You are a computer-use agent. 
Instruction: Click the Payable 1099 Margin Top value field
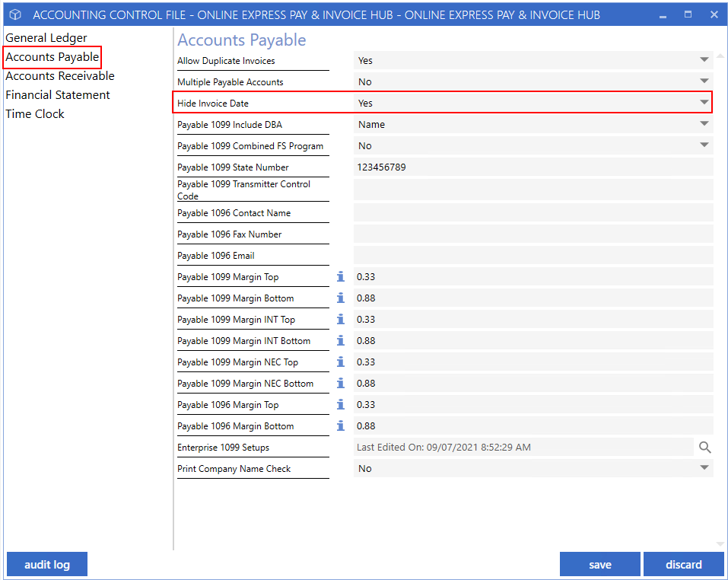pos(533,277)
